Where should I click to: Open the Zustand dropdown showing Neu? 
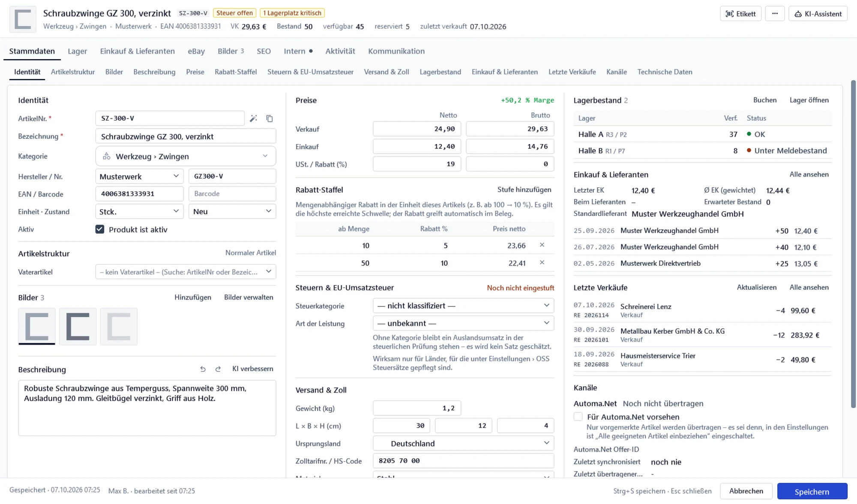click(x=232, y=211)
